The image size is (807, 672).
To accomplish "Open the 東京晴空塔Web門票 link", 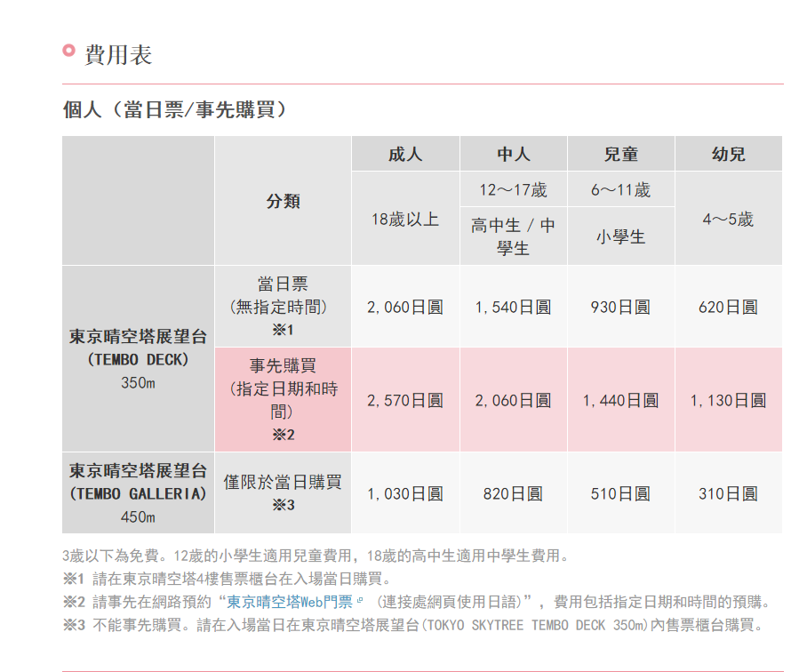I will tap(290, 602).
